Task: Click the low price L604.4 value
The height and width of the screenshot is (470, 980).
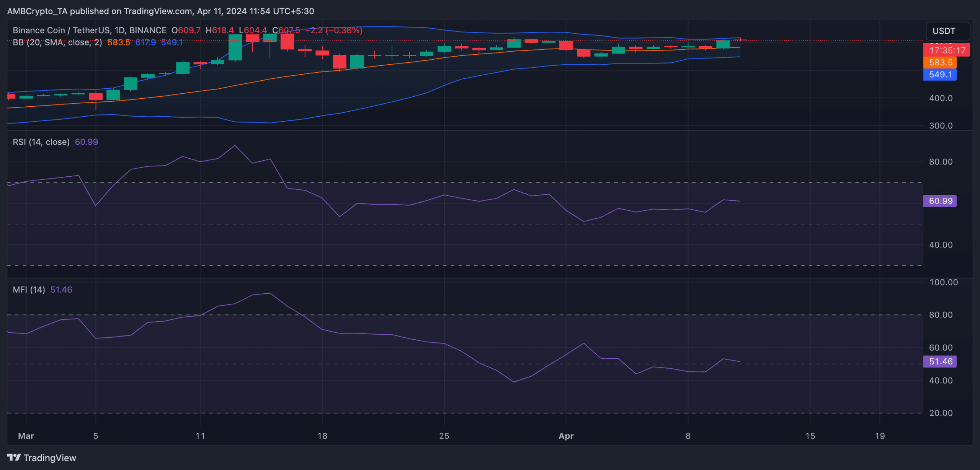Action: [253, 30]
